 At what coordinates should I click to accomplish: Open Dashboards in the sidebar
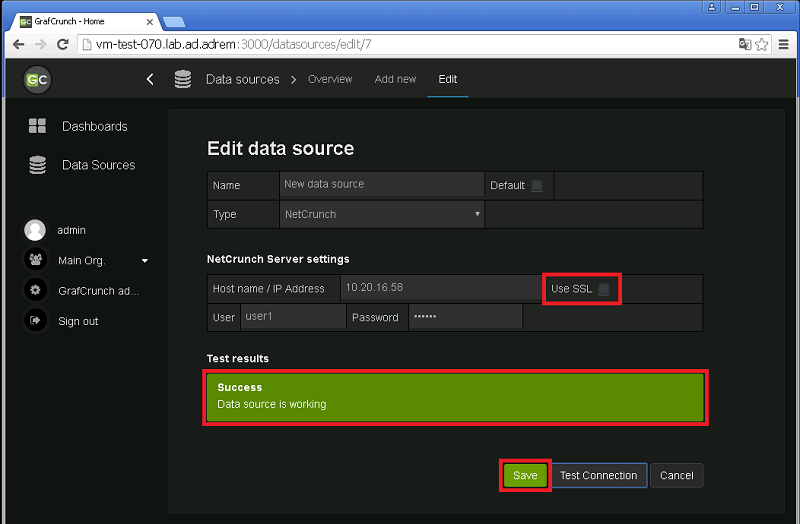(94, 126)
